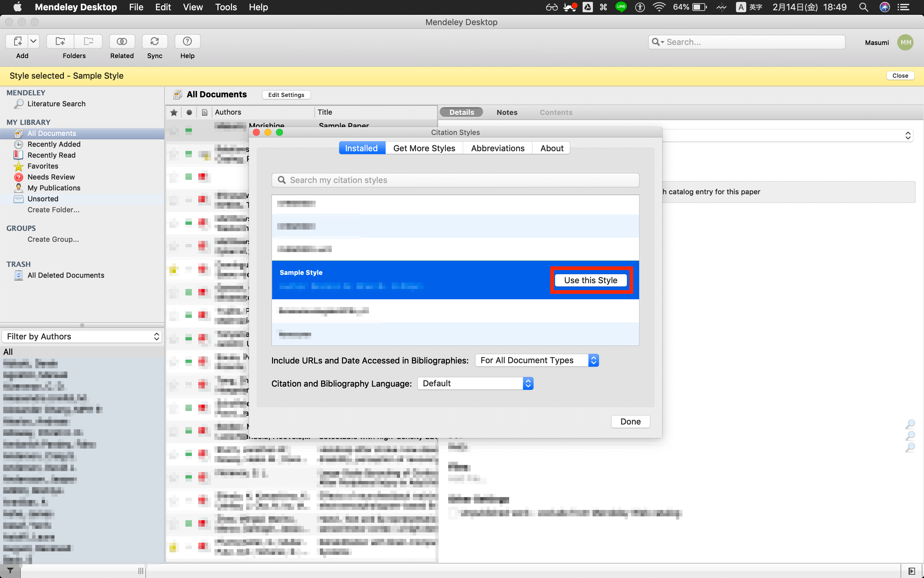Image resolution: width=924 pixels, height=578 pixels.
Task: Click the Add document icon
Action: (18, 41)
